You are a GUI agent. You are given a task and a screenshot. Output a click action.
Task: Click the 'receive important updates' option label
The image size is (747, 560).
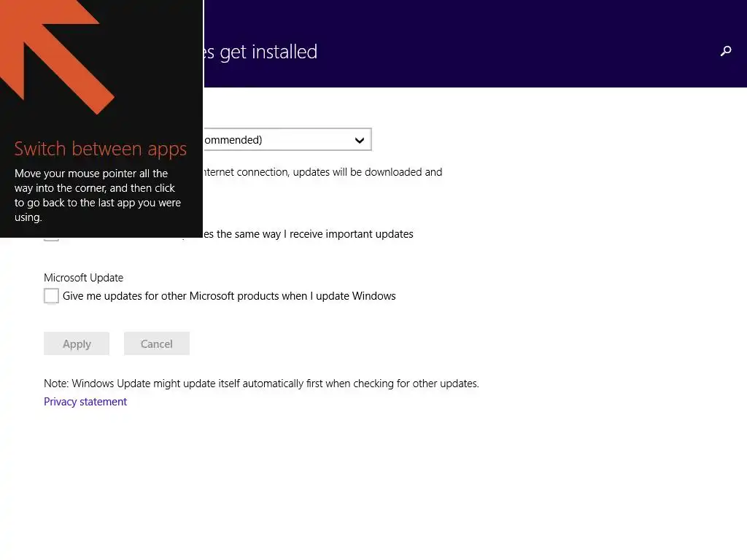coord(309,234)
